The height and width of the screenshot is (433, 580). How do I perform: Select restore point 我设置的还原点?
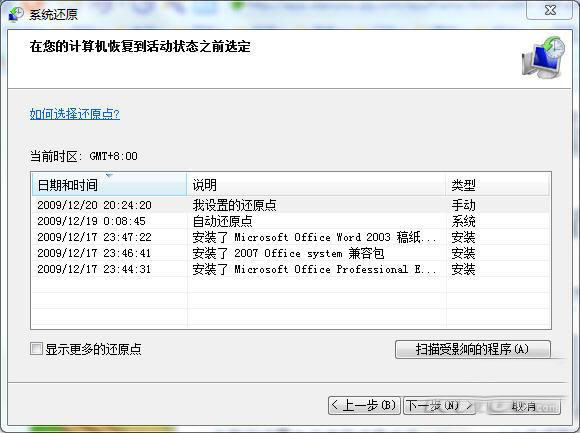291,205
